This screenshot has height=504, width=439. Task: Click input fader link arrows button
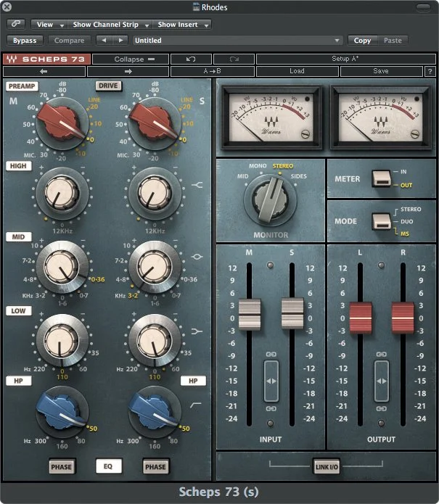click(x=271, y=381)
